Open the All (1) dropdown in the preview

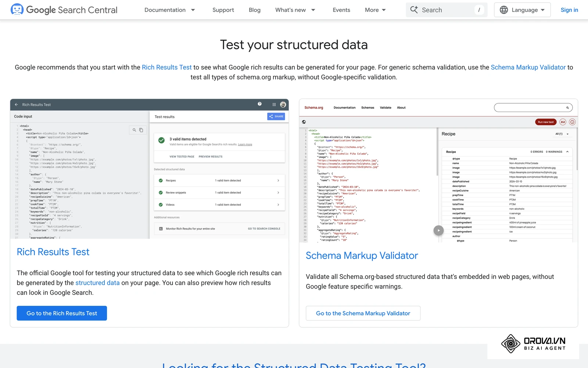[x=562, y=134]
